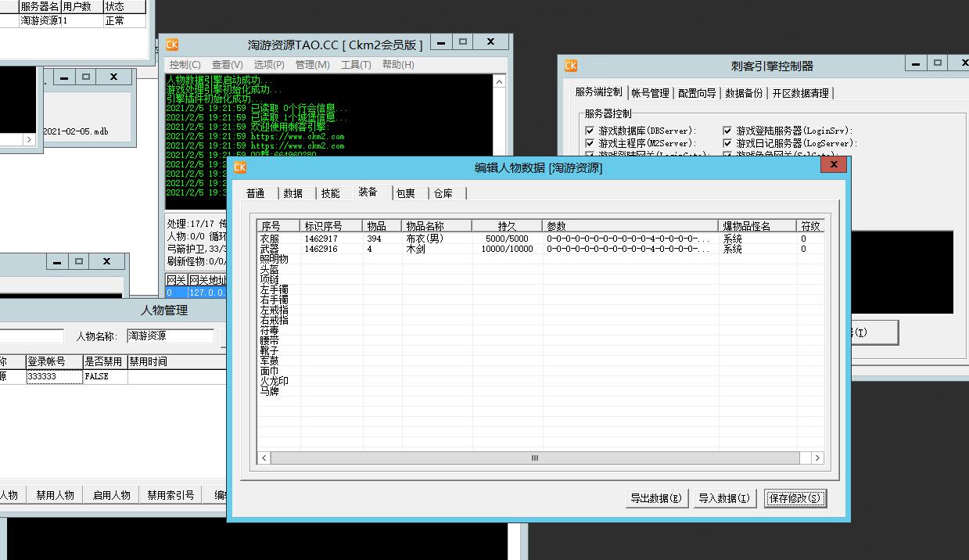Toggle the 游戏数据库(DBServer) checkbox
The height and width of the screenshot is (560, 969).
click(590, 131)
